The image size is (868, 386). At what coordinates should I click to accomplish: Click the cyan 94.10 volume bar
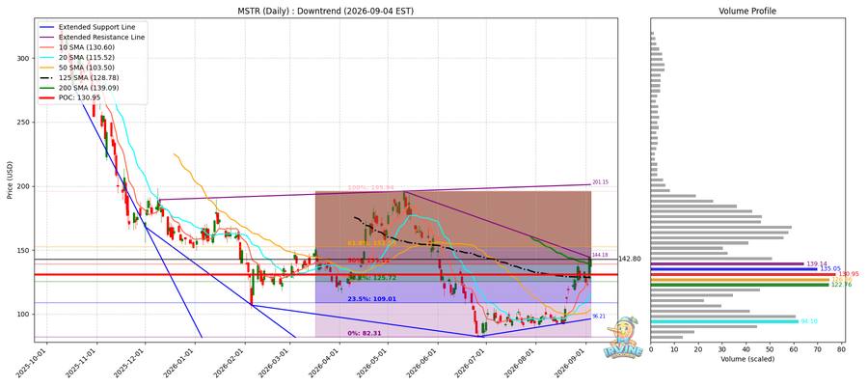point(724,321)
